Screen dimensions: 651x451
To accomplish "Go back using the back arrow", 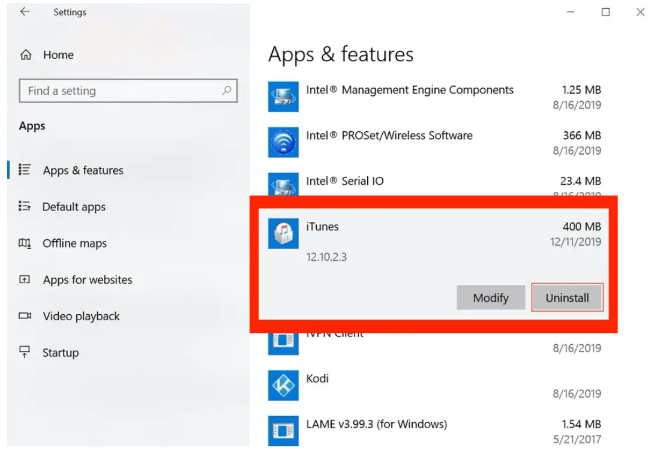I will point(25,12).
